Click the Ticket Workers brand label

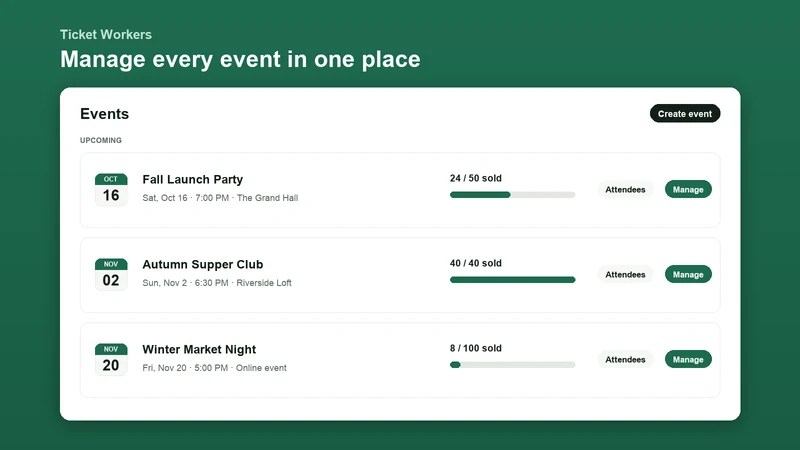(106, 34)
